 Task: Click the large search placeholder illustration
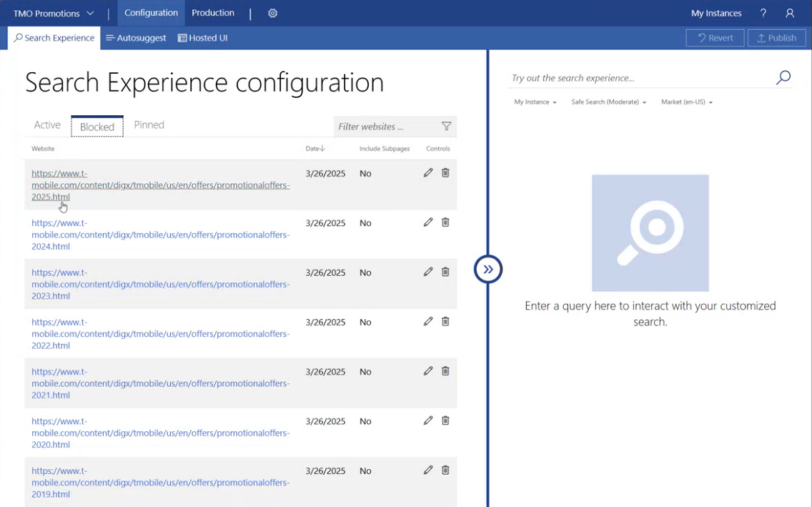pos(650,233)
